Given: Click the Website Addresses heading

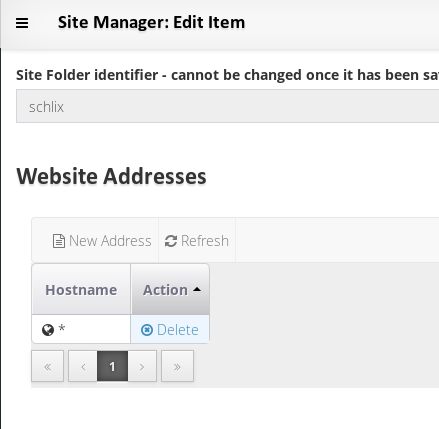Looking at the screenshot, I should (111, 176).
